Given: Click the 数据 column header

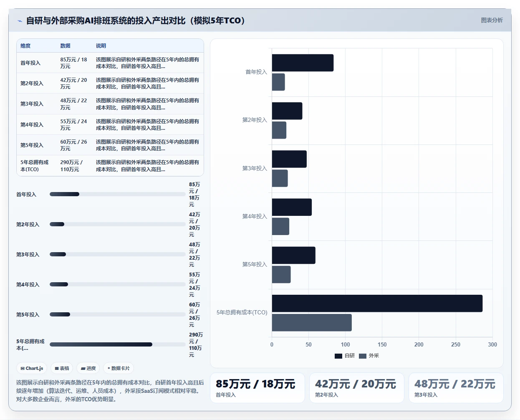Looking at the screenshot, I should (x=65, y=46).
